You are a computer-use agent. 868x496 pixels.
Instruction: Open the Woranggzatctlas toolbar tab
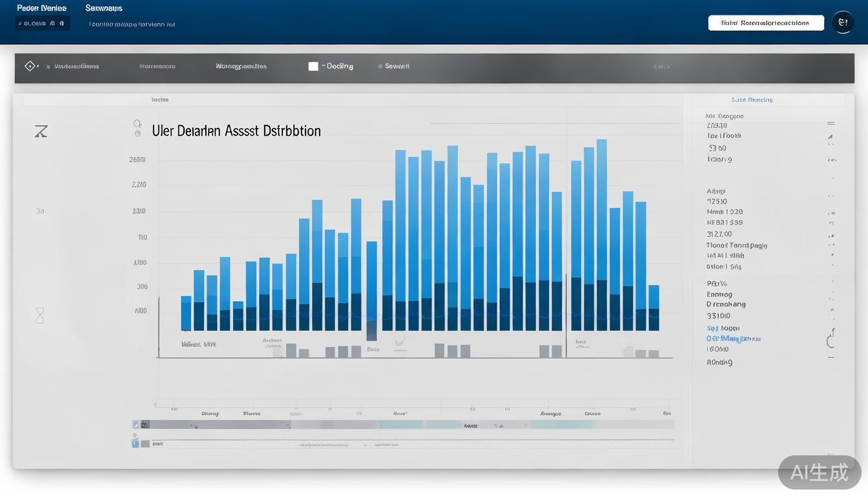pos(241,66)
